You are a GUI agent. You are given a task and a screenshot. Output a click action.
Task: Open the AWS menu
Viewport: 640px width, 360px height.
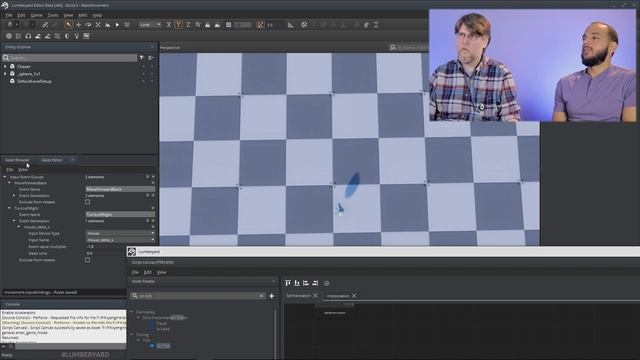[x=82, y=15]
